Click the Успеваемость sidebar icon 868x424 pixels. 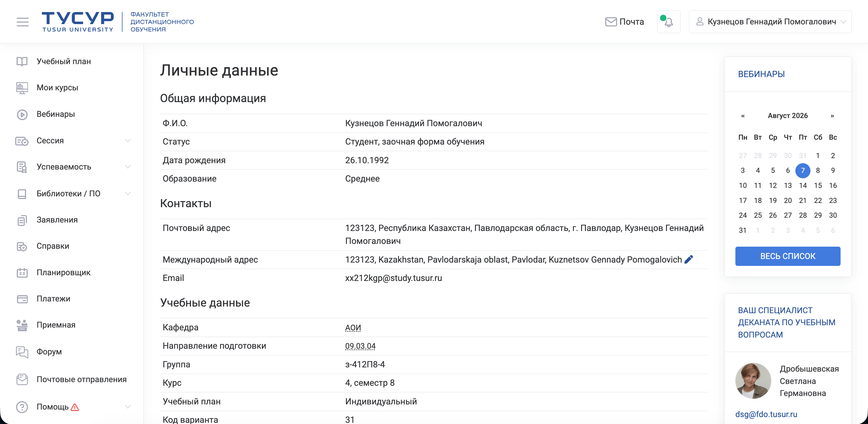[22, 167]
